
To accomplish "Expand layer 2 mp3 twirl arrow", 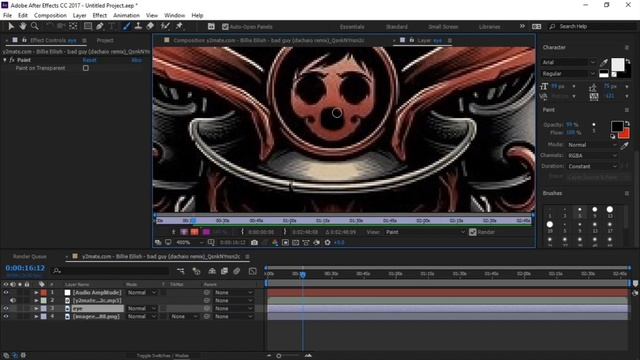I will (36, 300).
